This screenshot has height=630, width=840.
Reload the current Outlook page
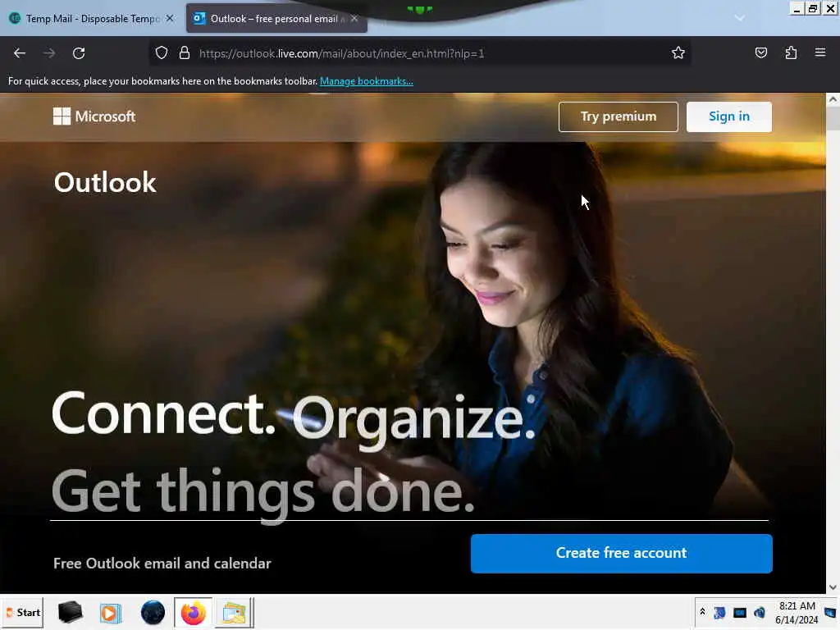pos(79,53)
